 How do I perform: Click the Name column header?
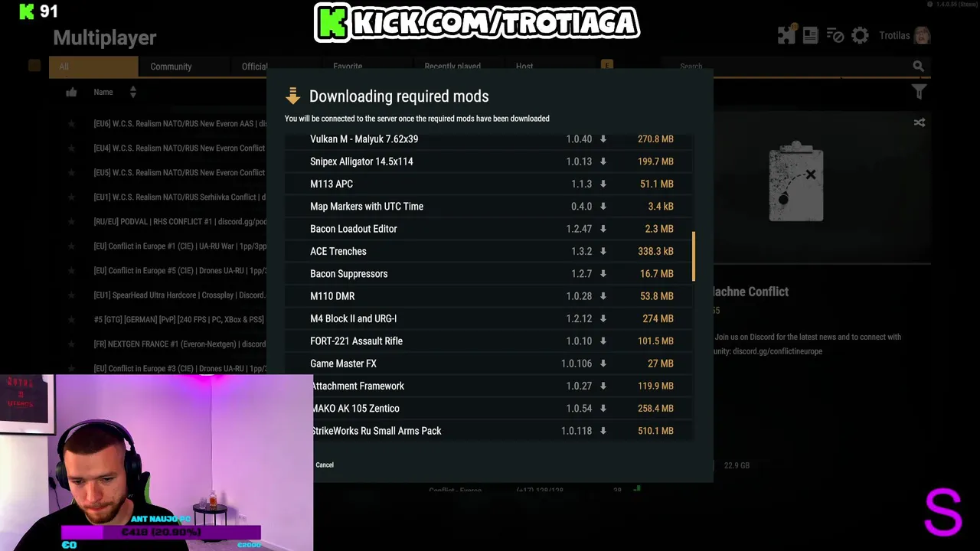pos(103,92)
